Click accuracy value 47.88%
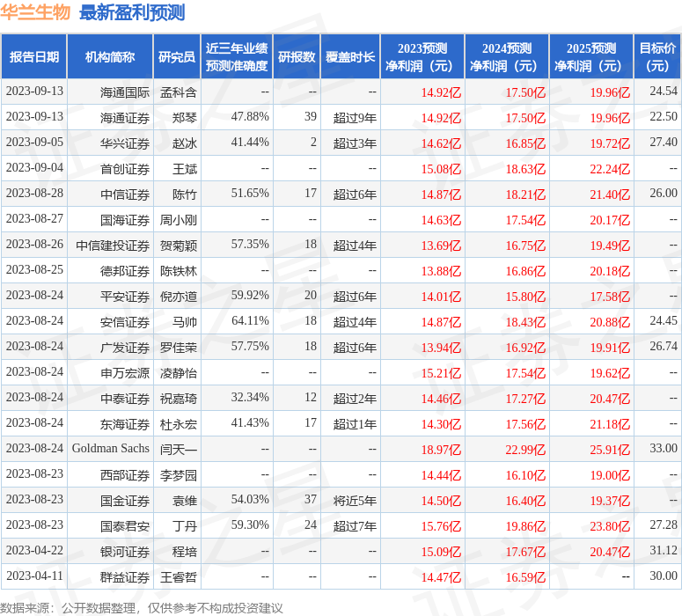Image resolution: width=682 pixels, height=616 pixels. coord(250,116)
